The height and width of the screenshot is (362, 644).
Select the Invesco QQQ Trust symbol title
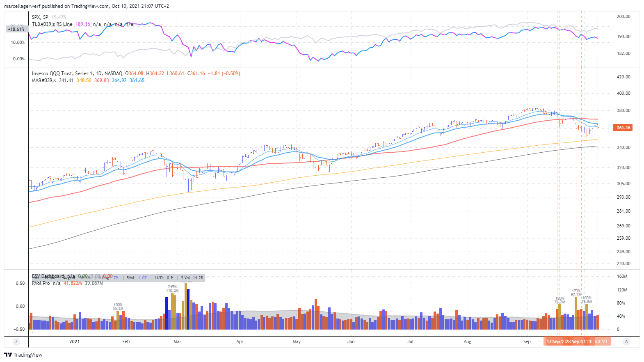click(77, 73)
